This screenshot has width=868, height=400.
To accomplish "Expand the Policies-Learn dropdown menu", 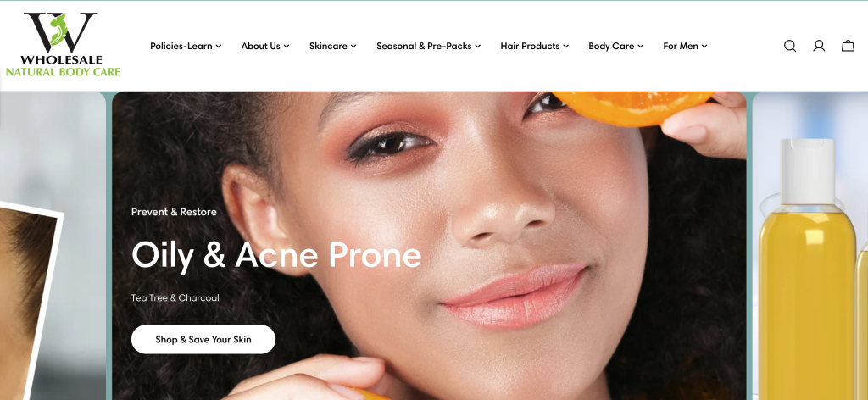I will click(x=186, y=46).
